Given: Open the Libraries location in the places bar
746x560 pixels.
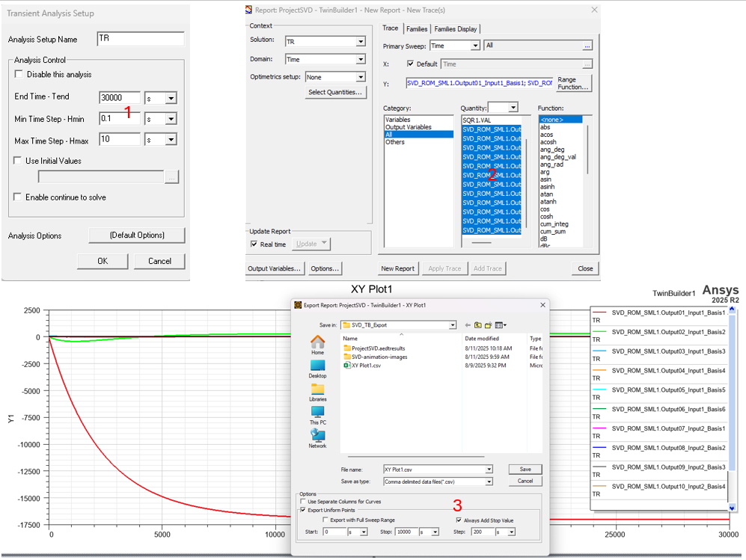Looking at the screenshot, I should (317, 393).
